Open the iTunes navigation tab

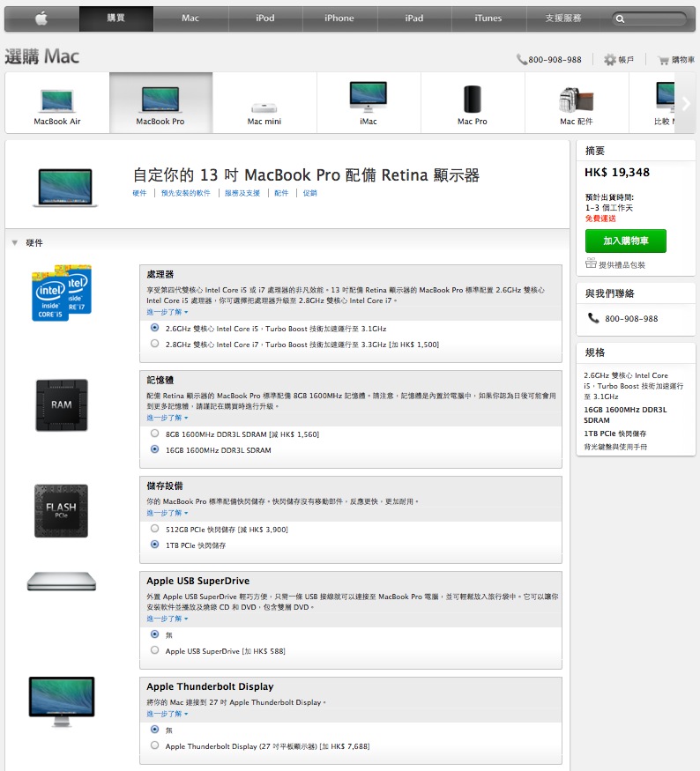tap(488, 19)
